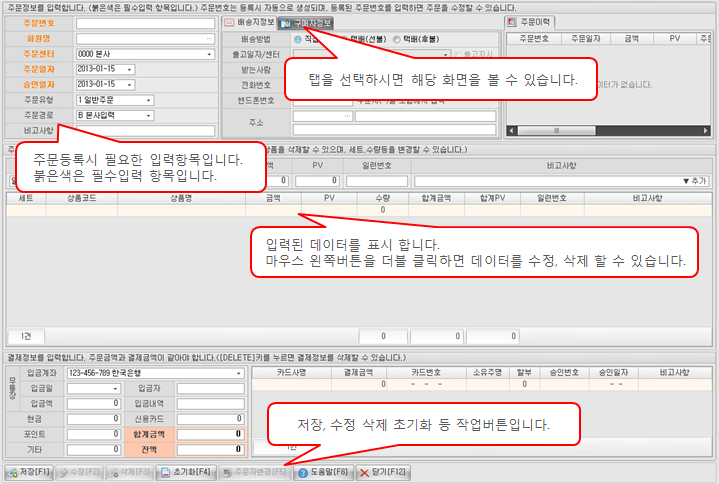Screen dimensions: 719x484
Task: Open member lookup in 회원명 field
Action: coord(210,39)
